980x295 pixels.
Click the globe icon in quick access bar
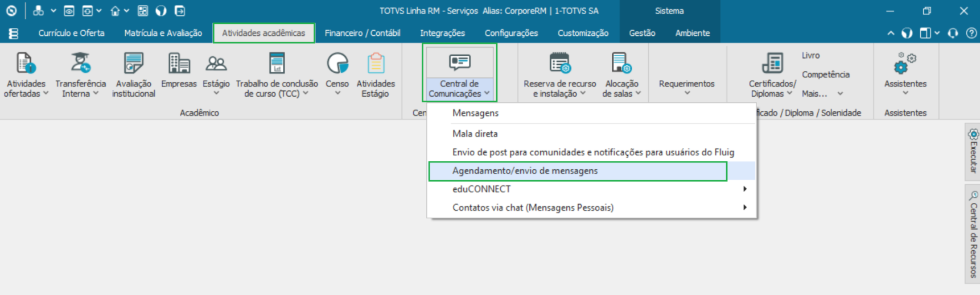(161, 11)
